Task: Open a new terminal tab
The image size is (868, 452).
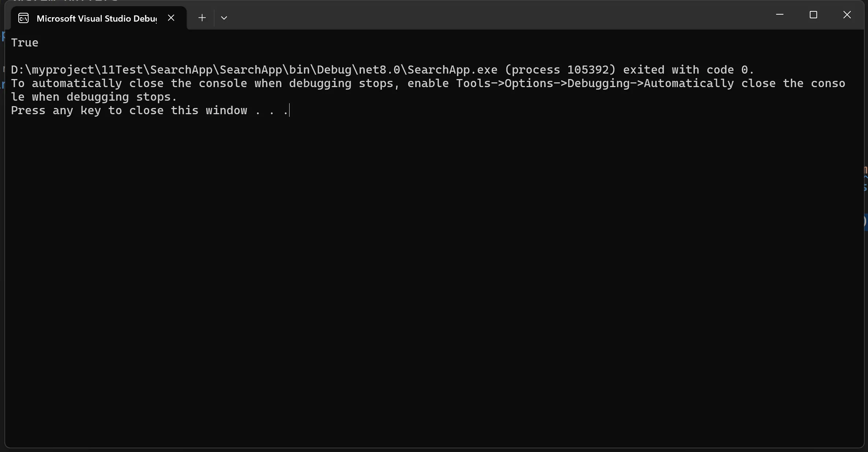Action: click(x=202, y=18)
